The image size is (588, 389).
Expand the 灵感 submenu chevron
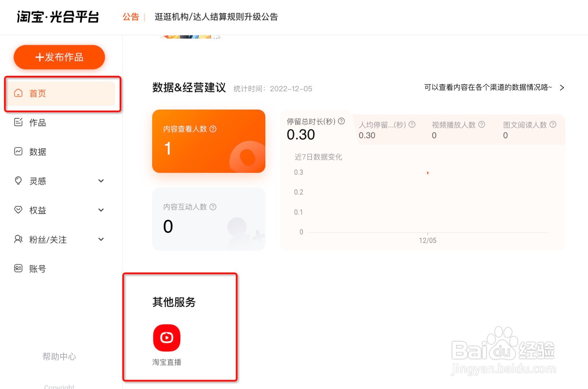pos(101,181)
